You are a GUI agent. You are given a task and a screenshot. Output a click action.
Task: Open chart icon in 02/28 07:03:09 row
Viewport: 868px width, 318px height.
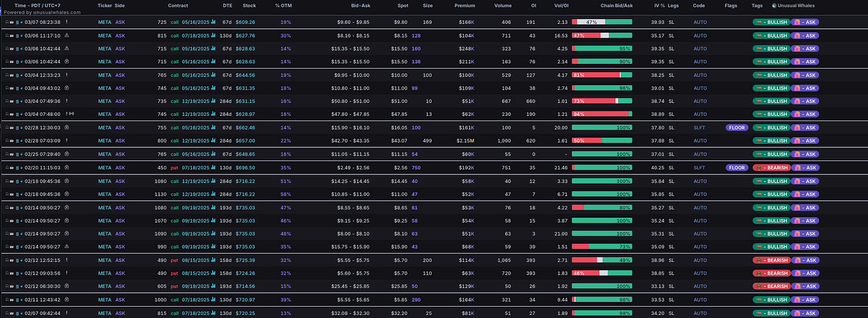click(x=213, y=141)
